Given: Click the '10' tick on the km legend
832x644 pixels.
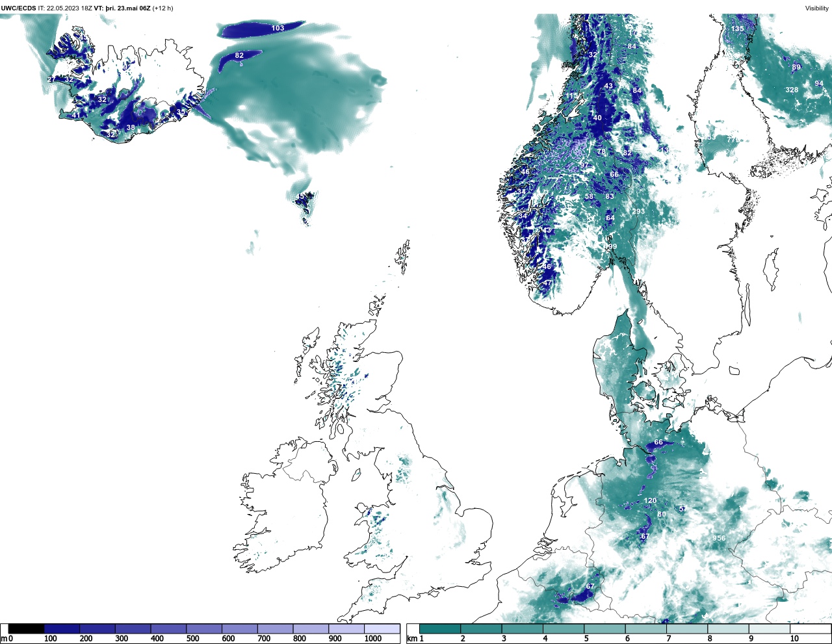Looking at the screenshot, I should [794, 639].
